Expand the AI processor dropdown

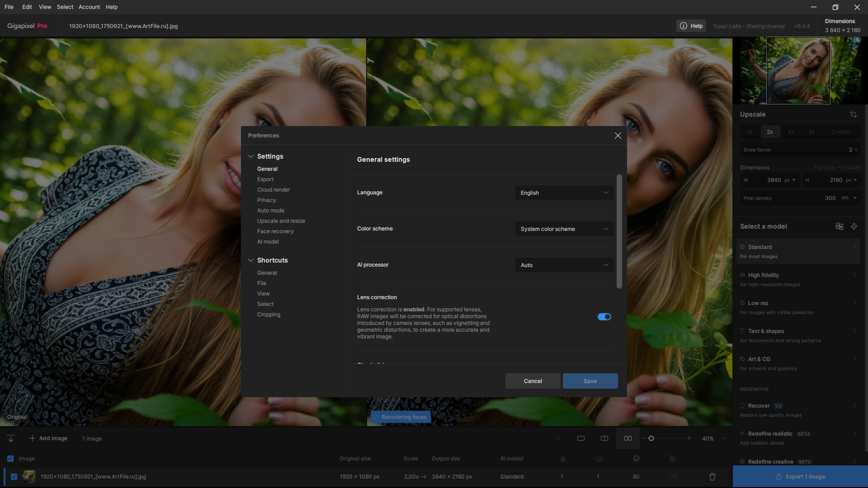(x=564, y=265)
